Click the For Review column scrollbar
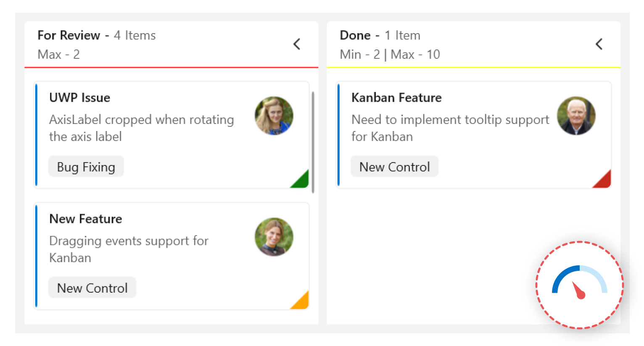 tap(313, 142)
